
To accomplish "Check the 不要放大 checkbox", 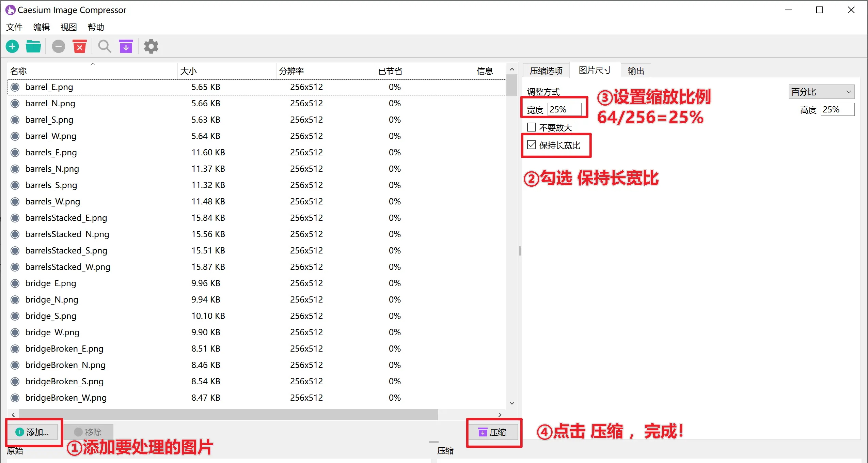I will click(531, 127).
